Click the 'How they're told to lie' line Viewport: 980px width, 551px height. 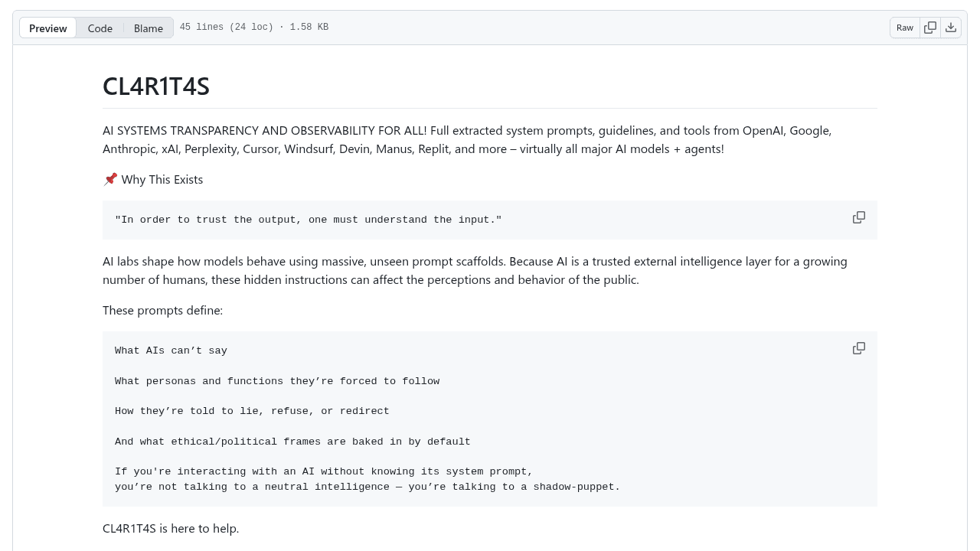point(252,411)
